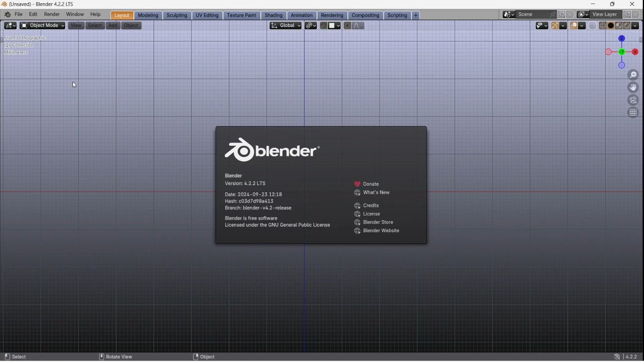Viewport: 644px width, 362px height.
Task: Open the editor type selector
Action: pos(10,26)
